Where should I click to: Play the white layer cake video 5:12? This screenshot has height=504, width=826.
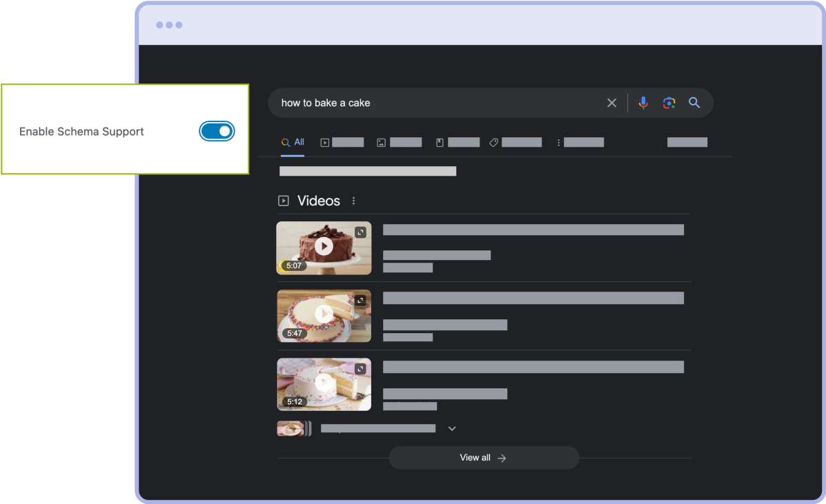click(324, 383)
